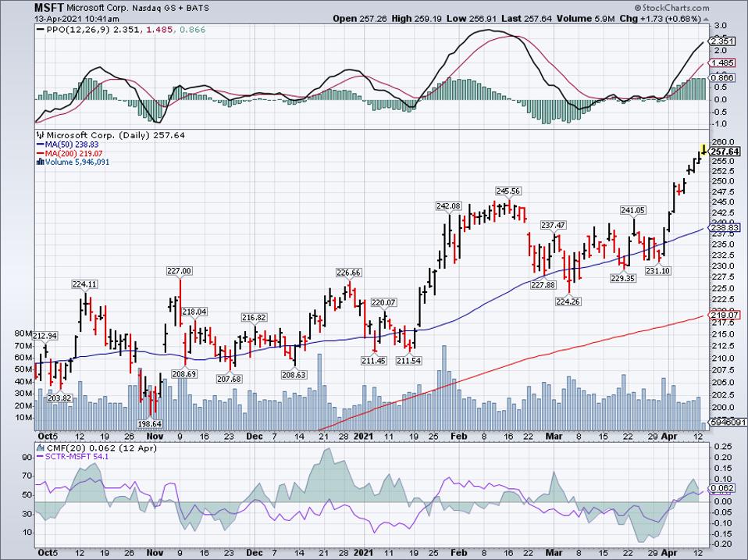Click the 220.07 high price label
This screenshot has height=560, width=748.
tap(384, 302)
